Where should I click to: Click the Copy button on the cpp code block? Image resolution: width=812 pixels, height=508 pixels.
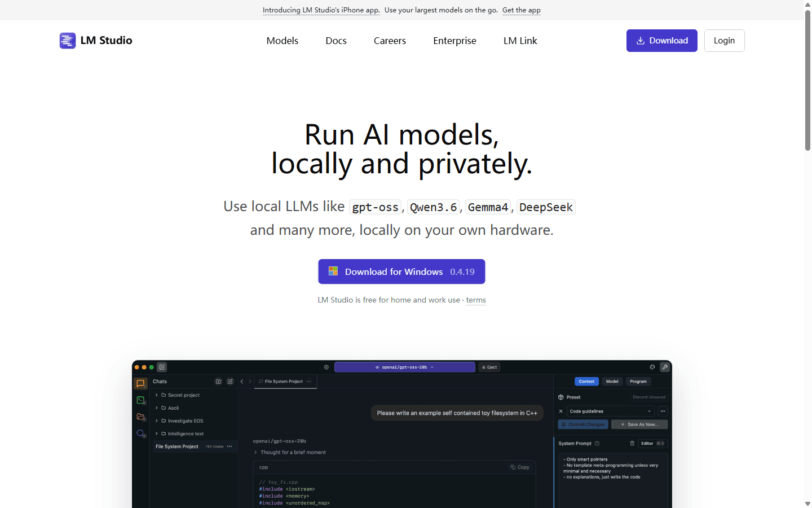(520, 467)
